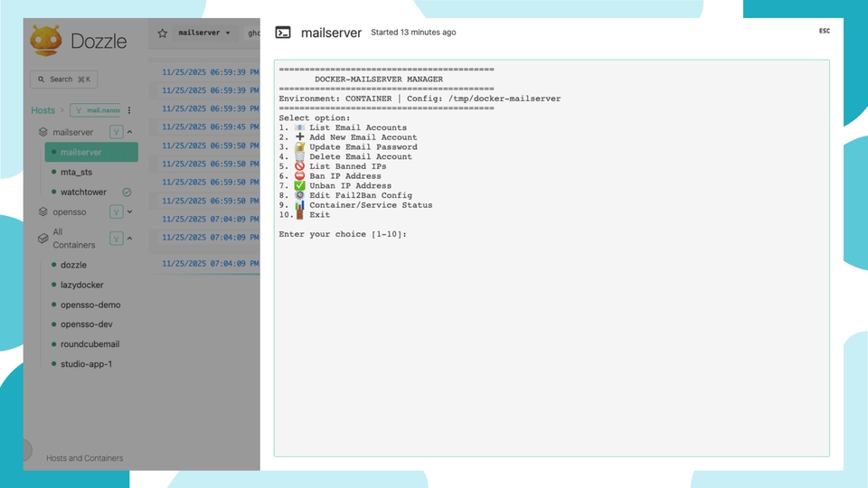This screenshot has width=868, height=488.
Task: Expand the opensso stack group
Action: pyautogui.click(x=130, y=211)
